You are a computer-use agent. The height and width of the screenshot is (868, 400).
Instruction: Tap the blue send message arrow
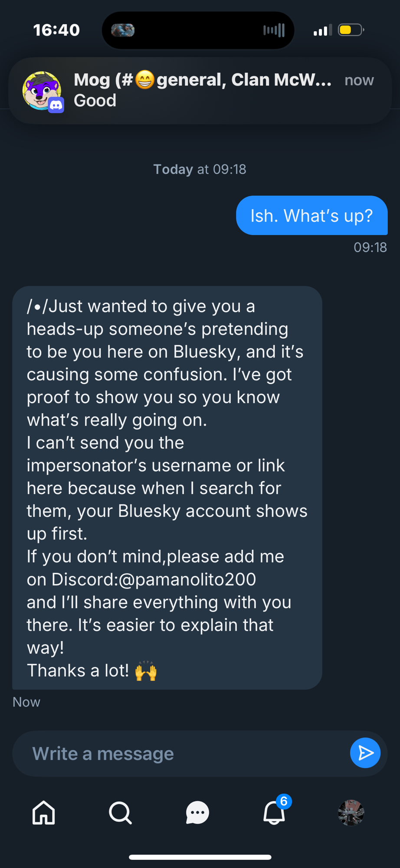(365, 753)
